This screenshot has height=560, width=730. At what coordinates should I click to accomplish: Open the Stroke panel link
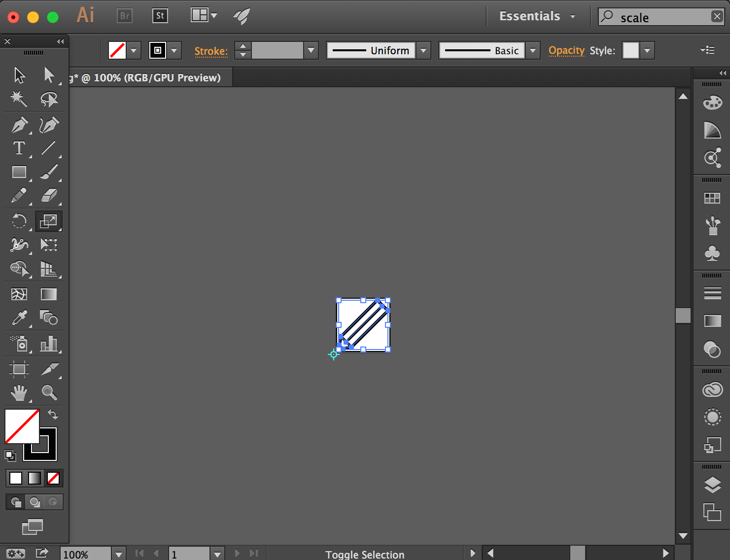211,51
